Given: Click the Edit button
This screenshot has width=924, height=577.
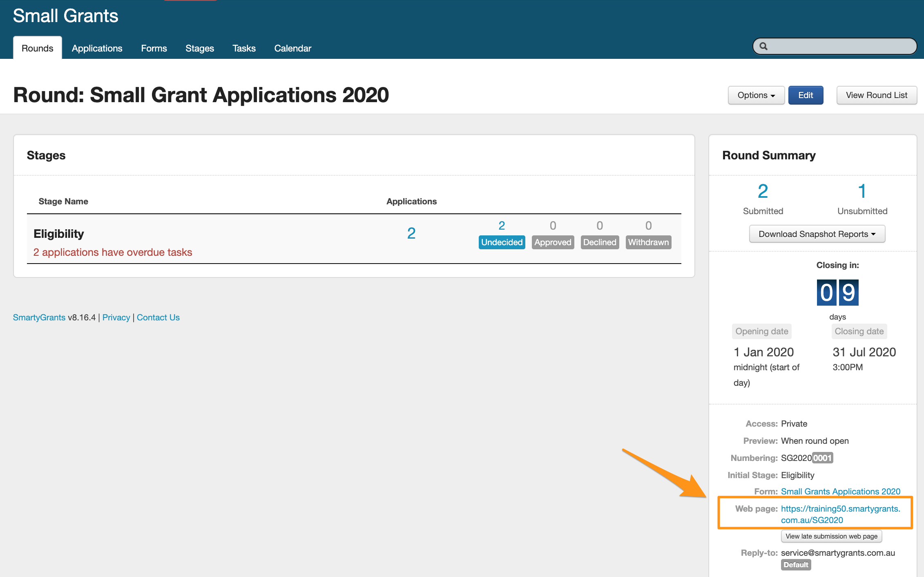Looking at the screenshot, I should [x=805, y=95].
